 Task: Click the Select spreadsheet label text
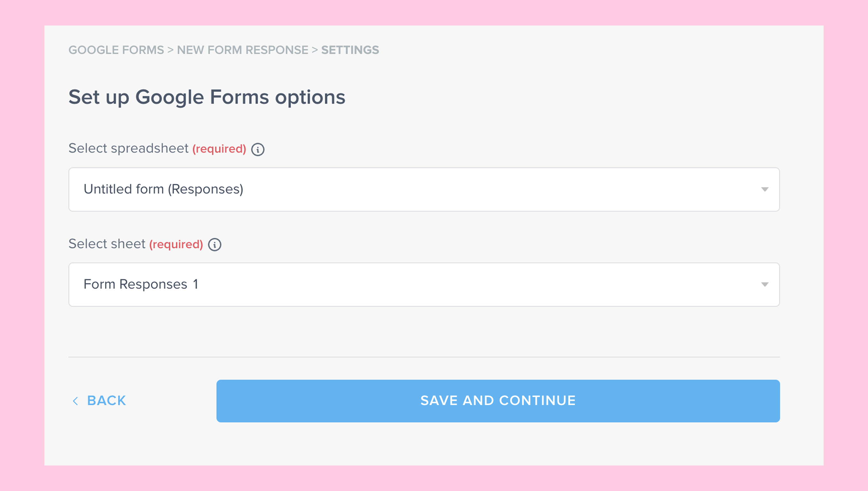(128, 148)
